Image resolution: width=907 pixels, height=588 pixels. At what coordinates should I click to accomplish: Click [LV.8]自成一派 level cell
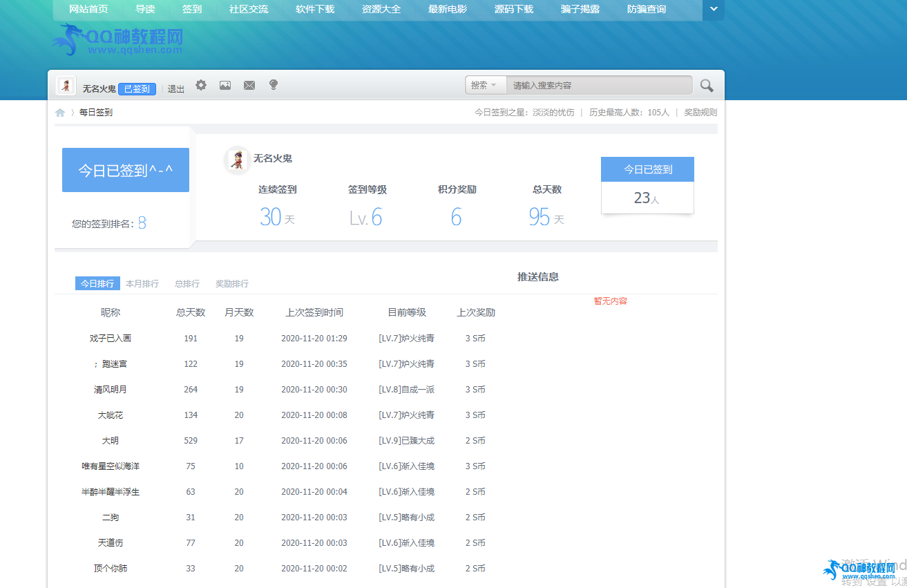pos(407,390)
